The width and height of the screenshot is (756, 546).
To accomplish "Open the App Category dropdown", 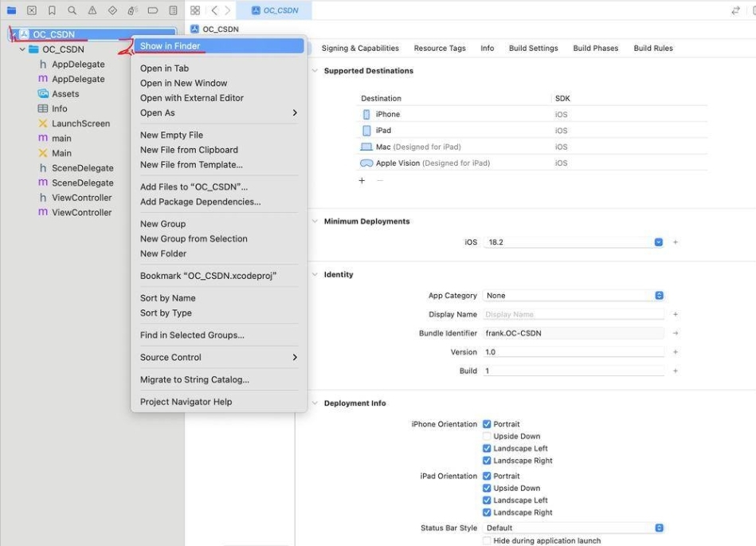I will pos(574,295).
